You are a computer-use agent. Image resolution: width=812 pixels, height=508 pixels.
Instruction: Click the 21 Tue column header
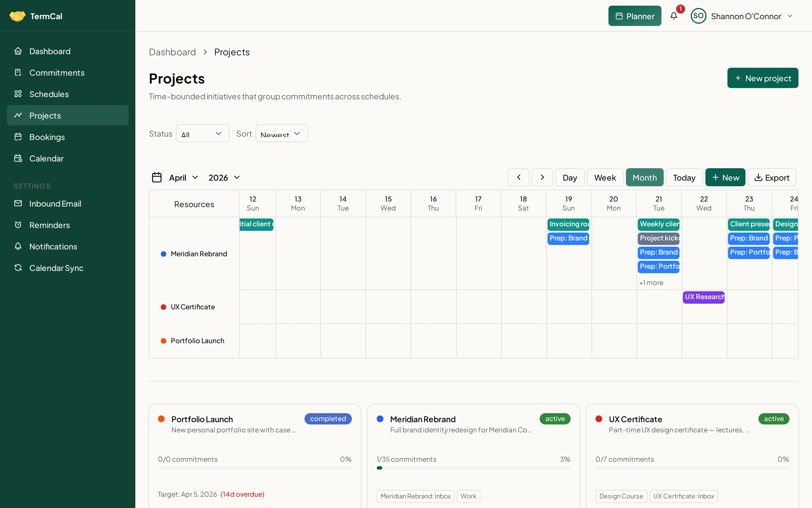[x=659, y=203]
